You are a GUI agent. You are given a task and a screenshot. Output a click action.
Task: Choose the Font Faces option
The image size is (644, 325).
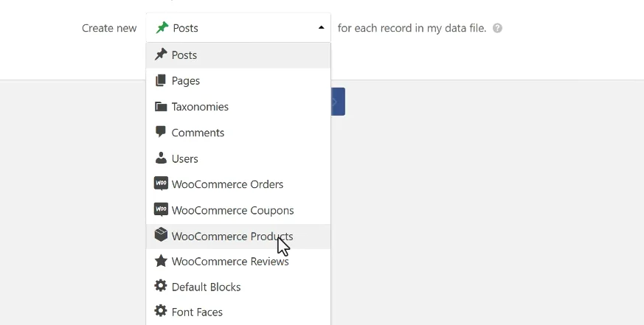[x=238, y=312]
